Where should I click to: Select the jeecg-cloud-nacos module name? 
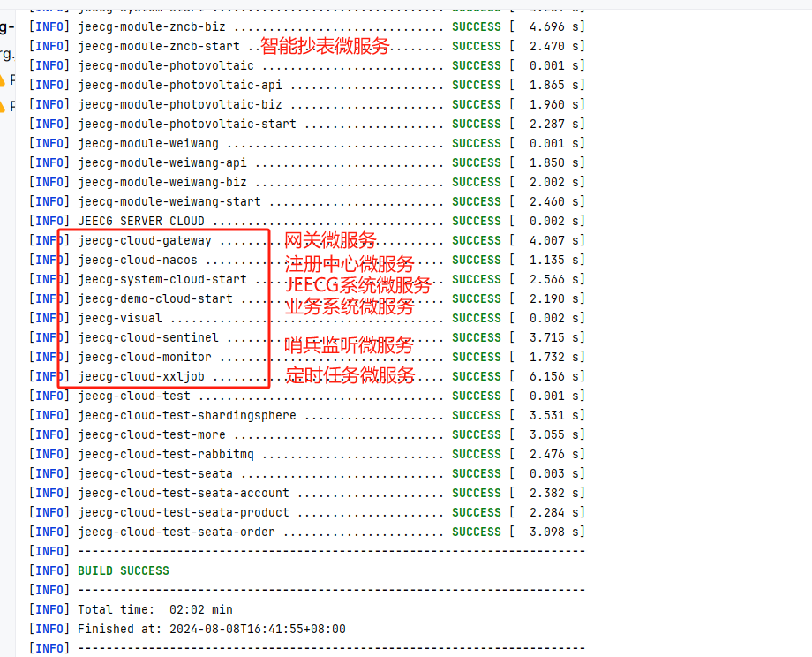coord(137,261)
